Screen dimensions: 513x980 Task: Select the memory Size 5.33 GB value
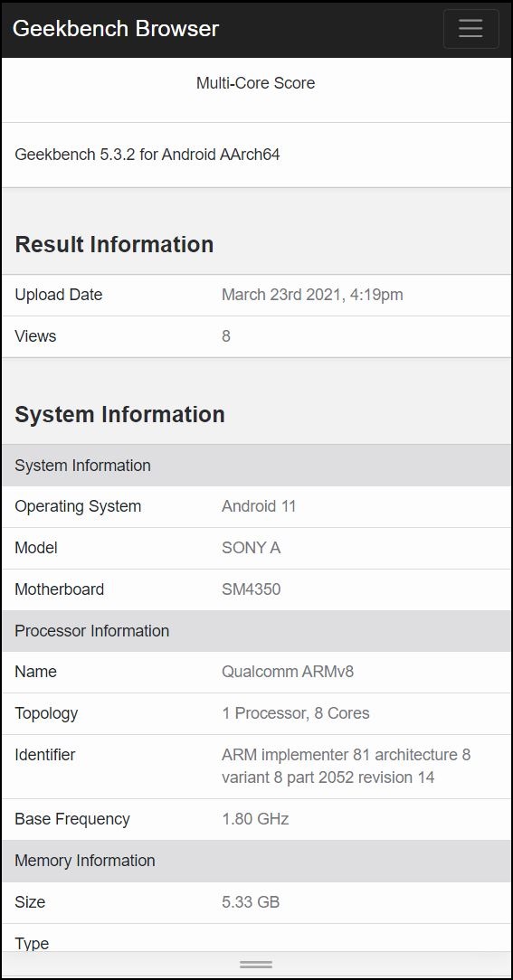pyautogui.click(x=251, y=902)
